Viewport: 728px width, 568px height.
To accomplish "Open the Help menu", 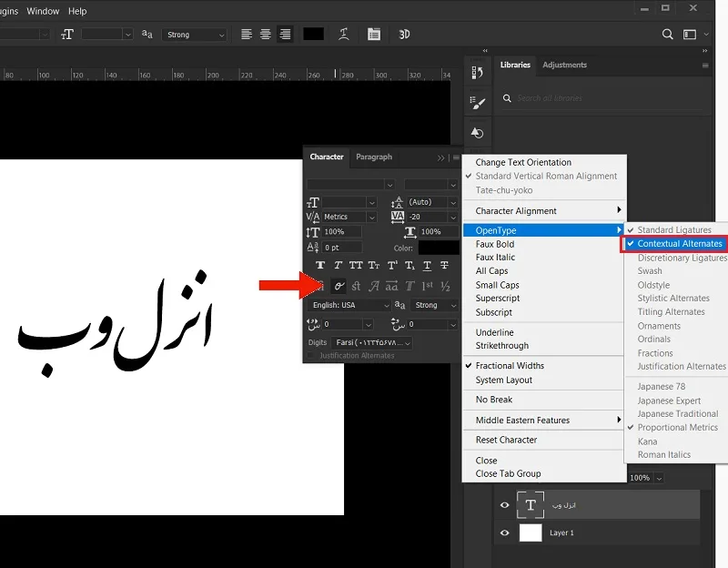I will pyautogui.click(x=77, y=11).
